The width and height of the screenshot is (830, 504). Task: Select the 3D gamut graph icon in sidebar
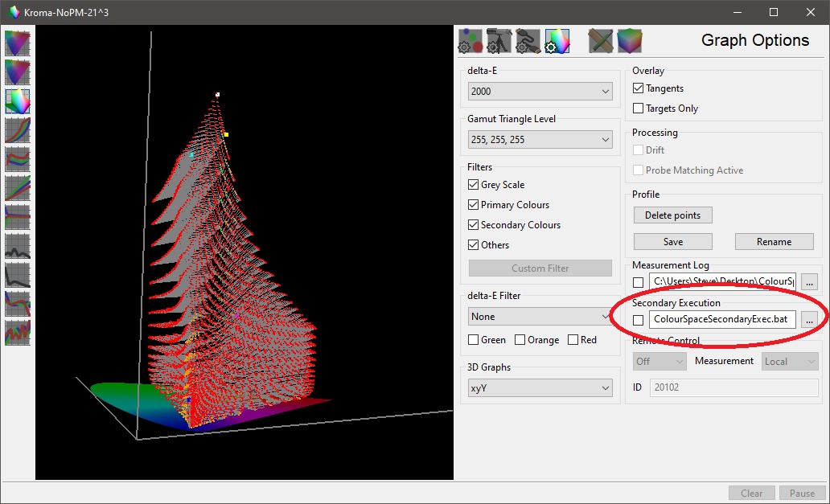(18, 100)
